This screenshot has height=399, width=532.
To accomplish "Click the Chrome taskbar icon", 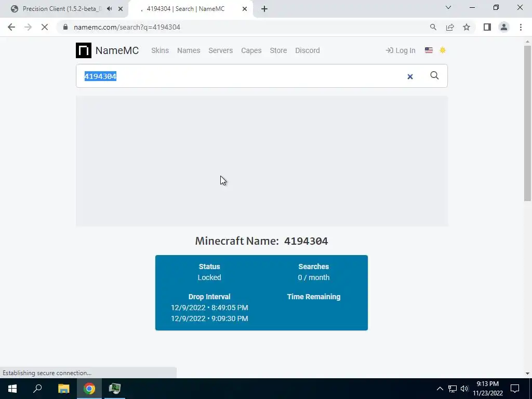I will tap(89, 389).
